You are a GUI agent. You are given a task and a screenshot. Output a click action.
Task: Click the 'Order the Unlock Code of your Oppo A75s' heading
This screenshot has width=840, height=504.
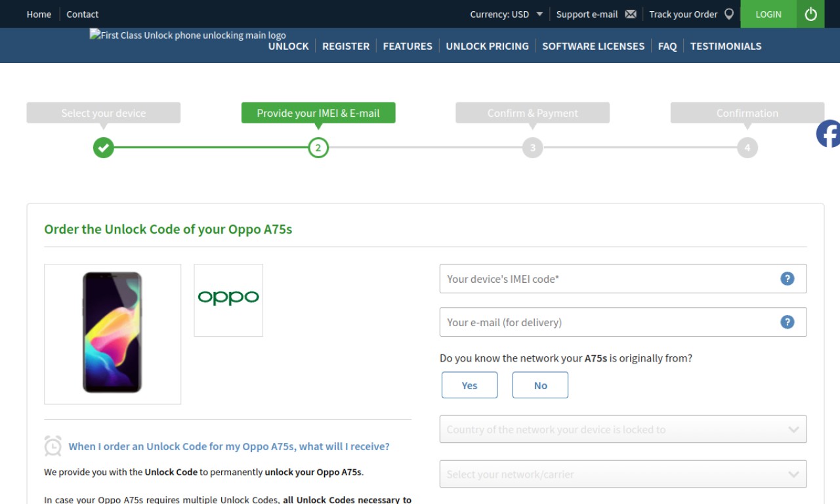click(x=168, y=229)
